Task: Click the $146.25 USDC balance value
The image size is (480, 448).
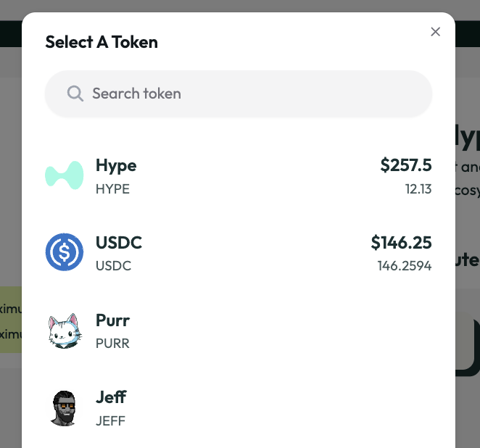Action: pyautogui.click(x=401, y=243)
